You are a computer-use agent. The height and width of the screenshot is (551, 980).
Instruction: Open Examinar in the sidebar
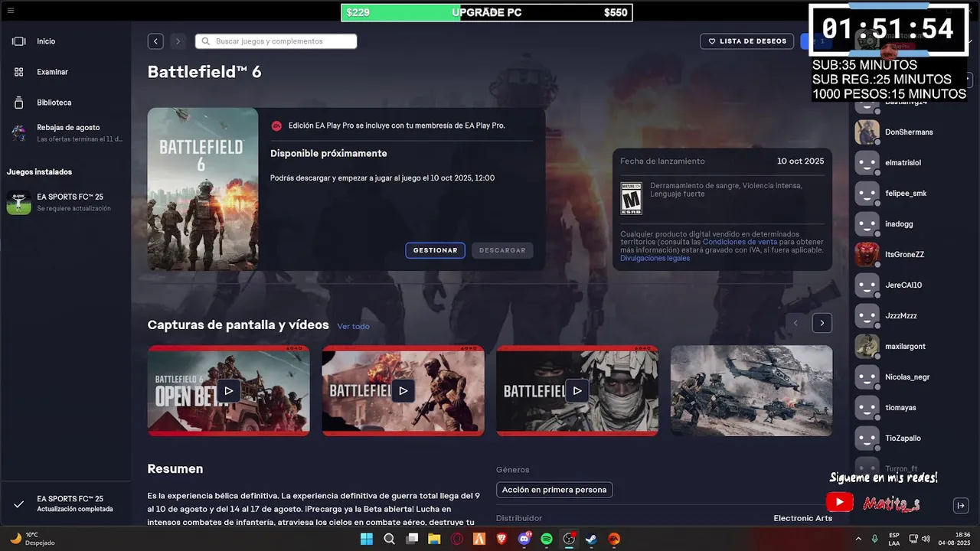click(x=52, y=72)
